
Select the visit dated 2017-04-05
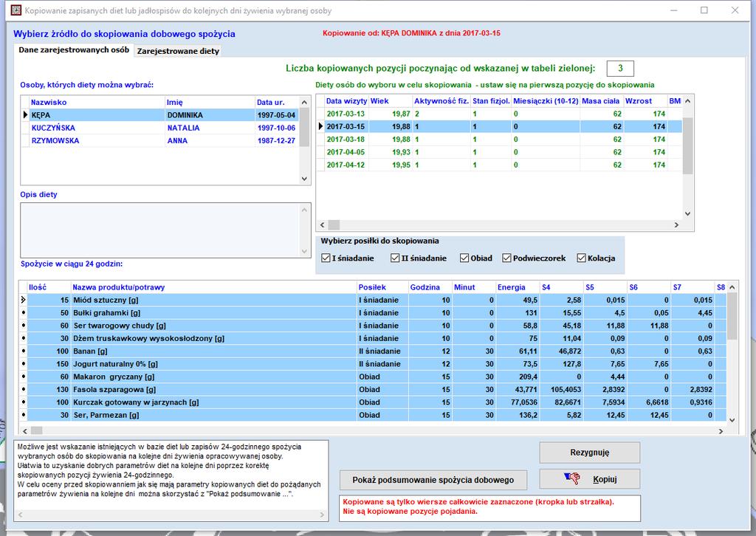pyautogui.click(x=500, y=152)
